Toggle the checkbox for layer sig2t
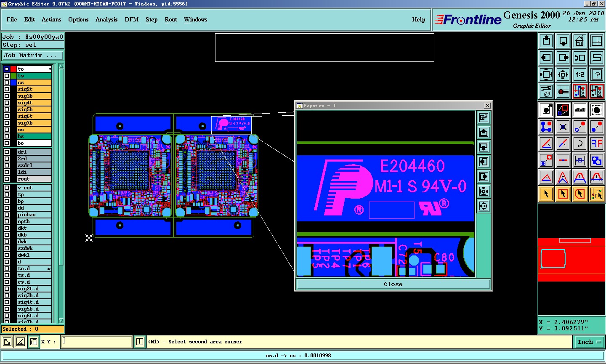Viewport: 606px width, 364px height. click(x=7, y=89)
